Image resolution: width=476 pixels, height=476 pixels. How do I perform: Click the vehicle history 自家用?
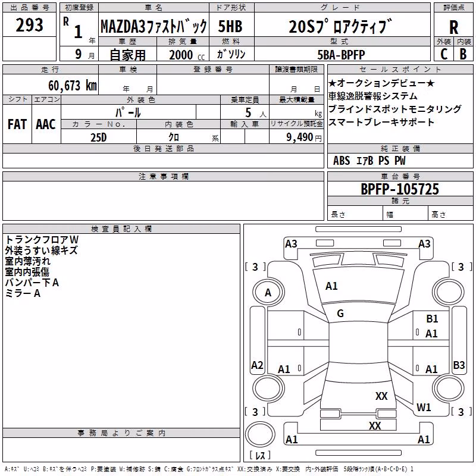(127, 55)
